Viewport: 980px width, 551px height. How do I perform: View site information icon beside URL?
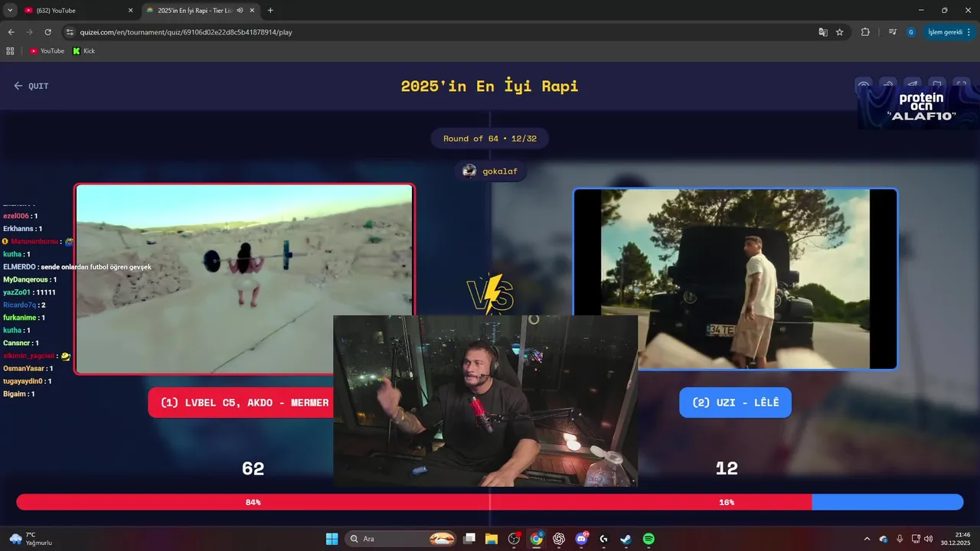point(70,32)
